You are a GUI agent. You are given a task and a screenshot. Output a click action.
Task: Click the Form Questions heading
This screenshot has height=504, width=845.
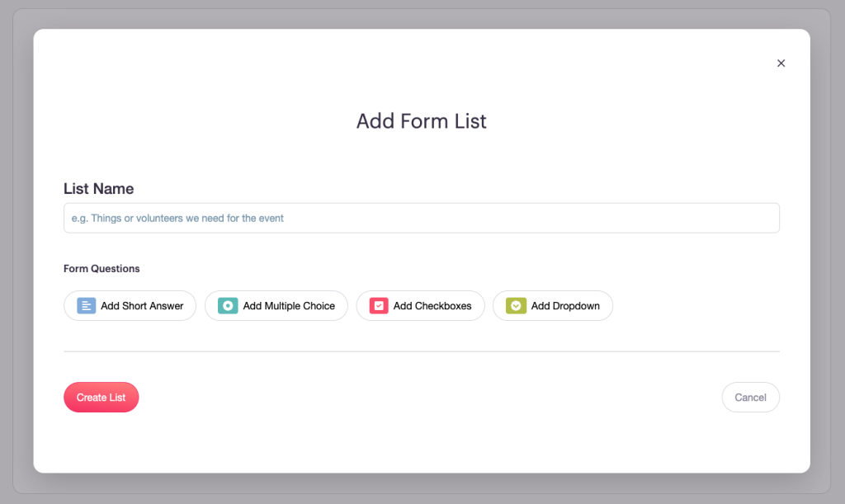[x=101, y=268]
